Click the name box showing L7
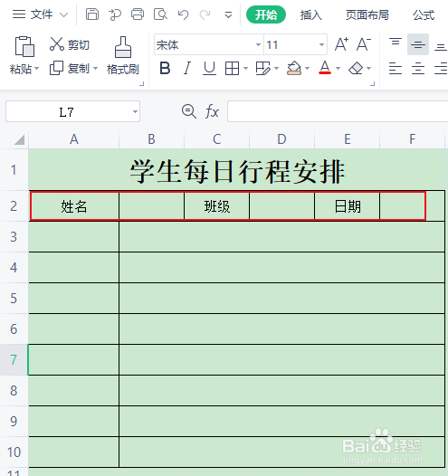 [x=67, y=111]
